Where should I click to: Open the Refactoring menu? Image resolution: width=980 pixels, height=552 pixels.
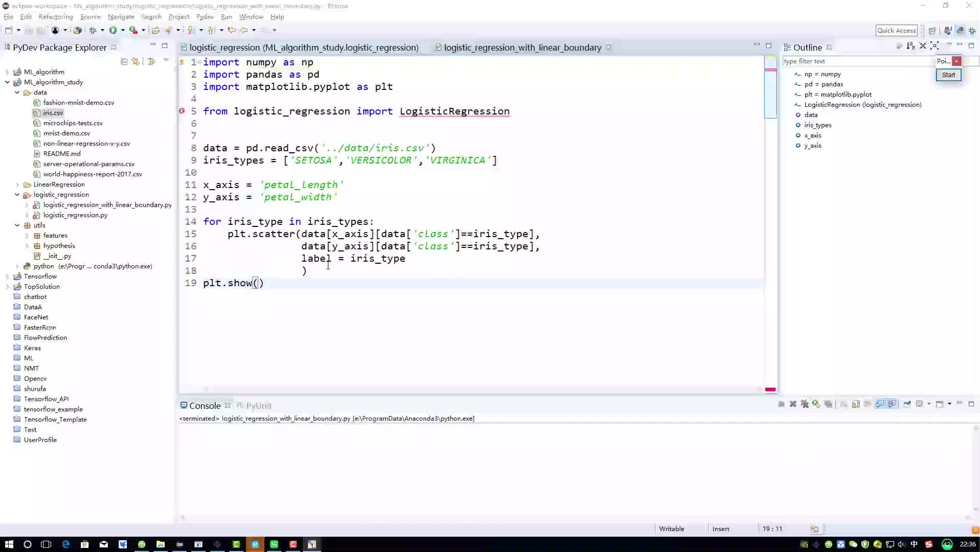(56, 16)
